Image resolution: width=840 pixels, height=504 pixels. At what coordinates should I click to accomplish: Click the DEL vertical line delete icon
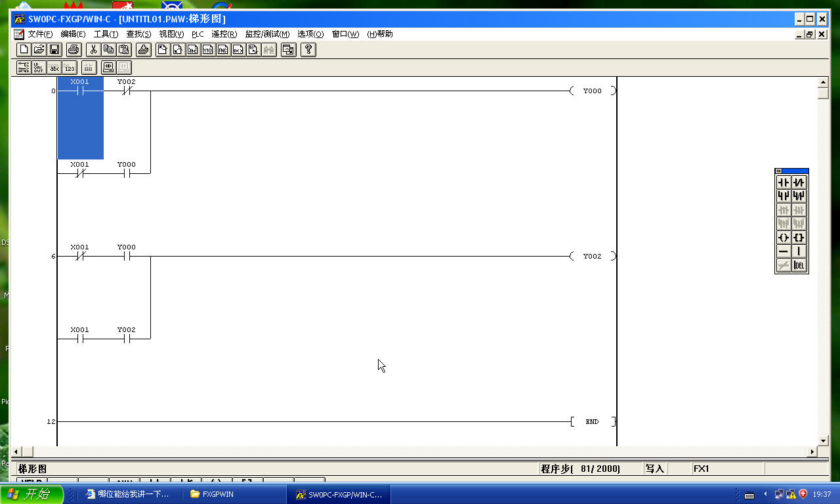coord(799,266)
